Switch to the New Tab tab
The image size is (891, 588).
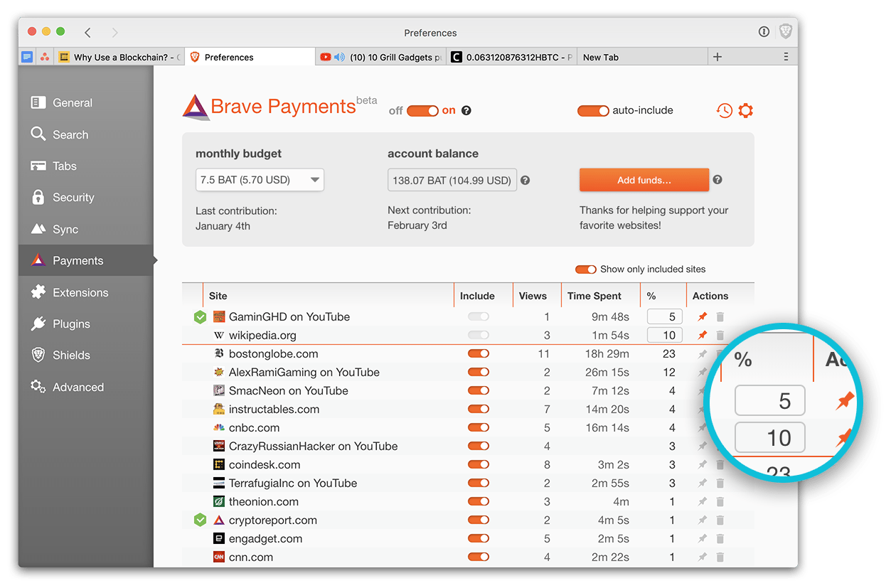click(643, 57)
